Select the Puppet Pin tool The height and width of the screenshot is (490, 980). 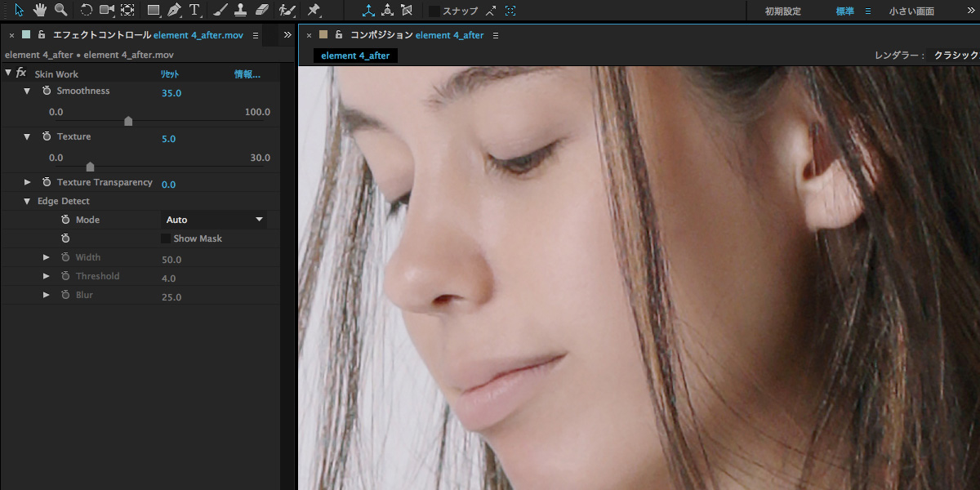[314, 11]
